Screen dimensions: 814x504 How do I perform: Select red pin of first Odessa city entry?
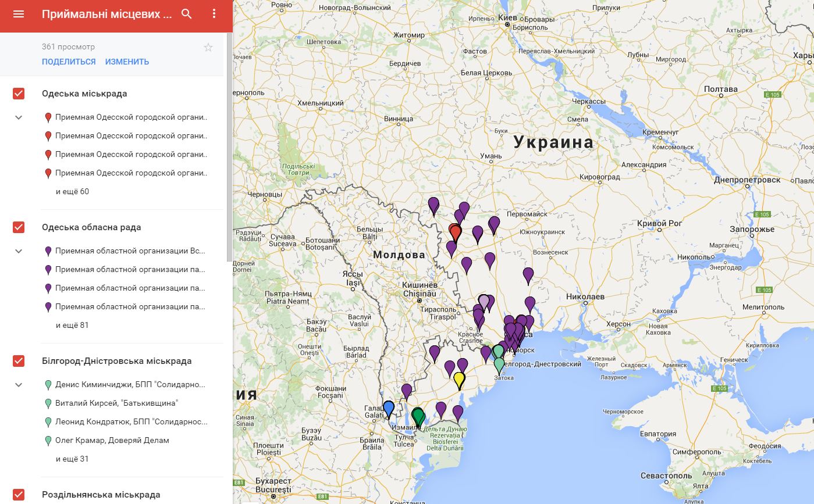pyautogui.click(x=48, y=117)
